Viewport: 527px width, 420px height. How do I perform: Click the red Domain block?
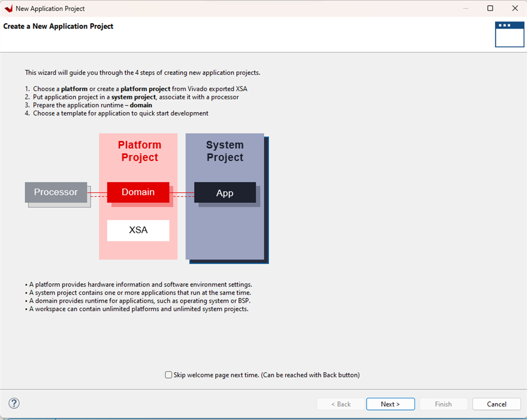click(x=138, y=192)
